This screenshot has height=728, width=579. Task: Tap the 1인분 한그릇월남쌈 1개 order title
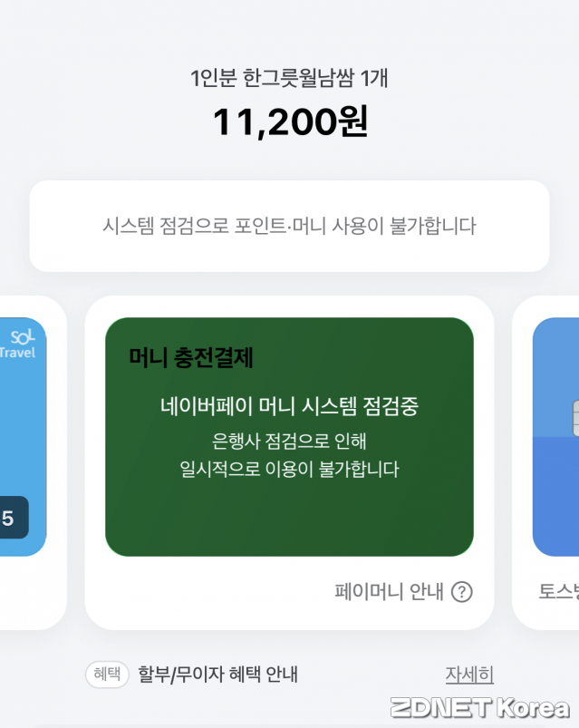click(x=289, y=79)
